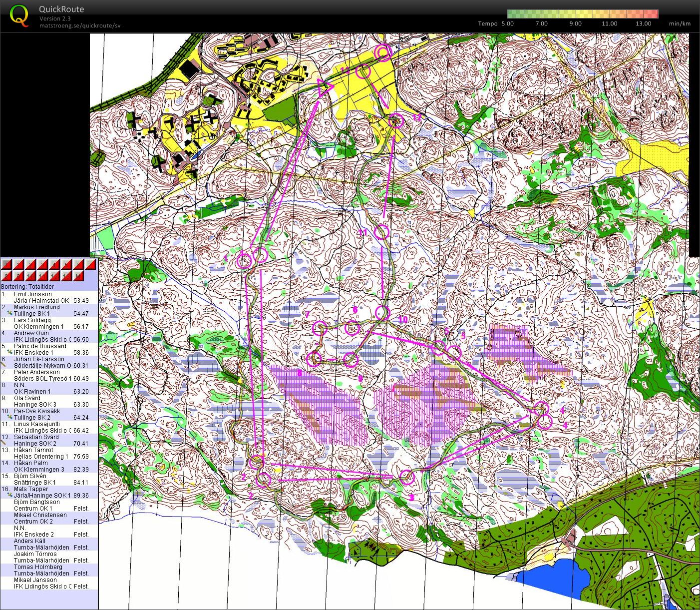Select the control flag icon numbered 2
This screenshot has width=700, height=610.
30,264
